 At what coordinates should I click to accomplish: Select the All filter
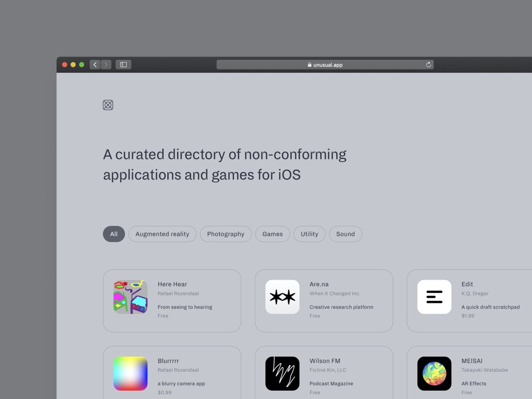(114, 234)
